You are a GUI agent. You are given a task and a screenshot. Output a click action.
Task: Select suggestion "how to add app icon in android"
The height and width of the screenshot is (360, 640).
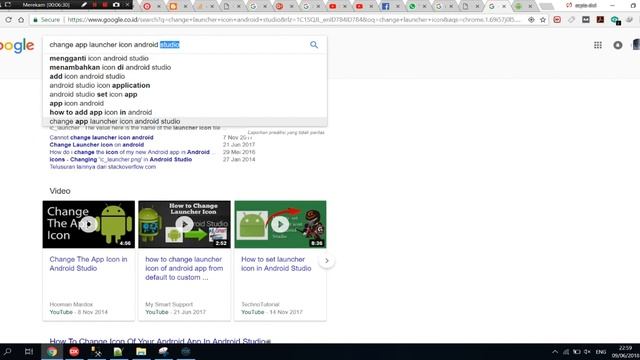(100, 112)
